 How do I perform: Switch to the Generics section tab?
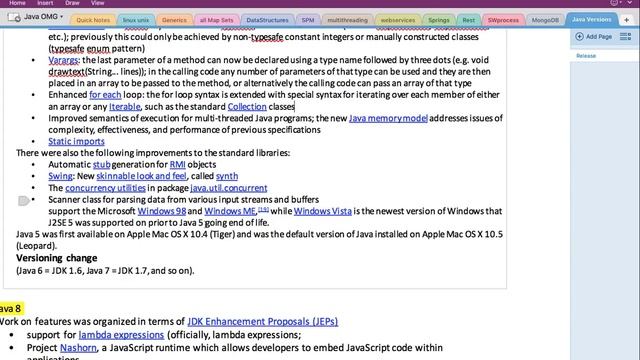174,20
